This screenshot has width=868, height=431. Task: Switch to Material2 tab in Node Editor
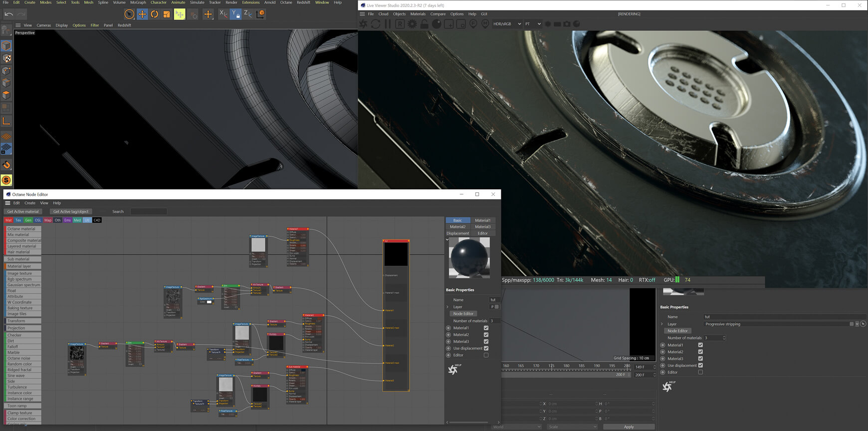click(x=457, y=227)
